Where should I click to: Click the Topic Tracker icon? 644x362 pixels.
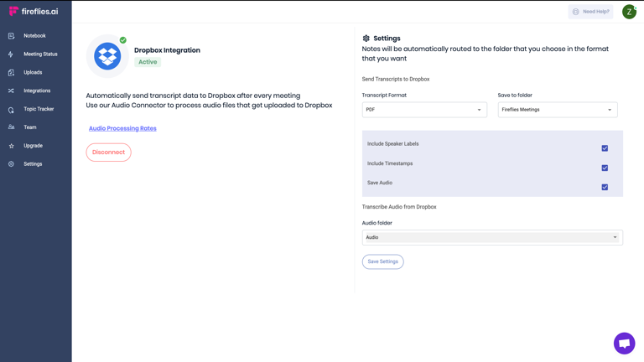pyautogui.click(x=11, y=109)
